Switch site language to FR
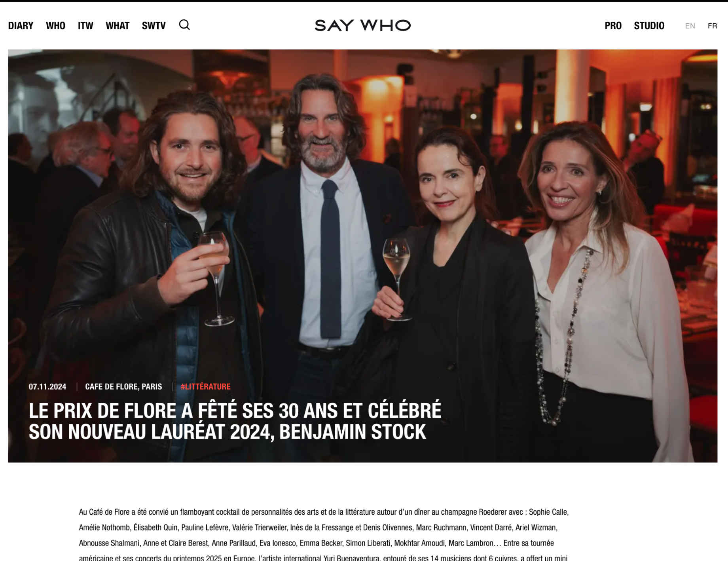 pos(712,26)
